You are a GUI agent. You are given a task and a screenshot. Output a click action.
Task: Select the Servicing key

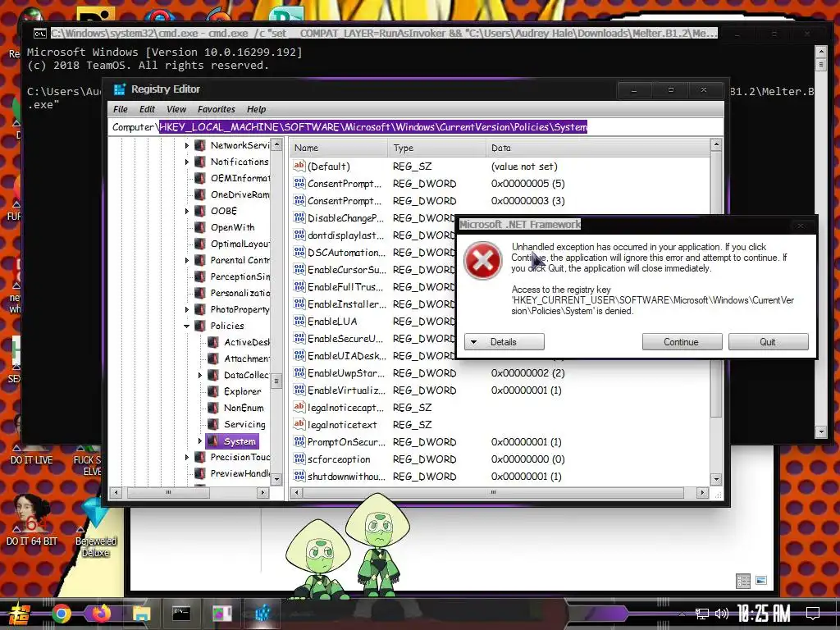pyautogui.click(x=244, y=424)
